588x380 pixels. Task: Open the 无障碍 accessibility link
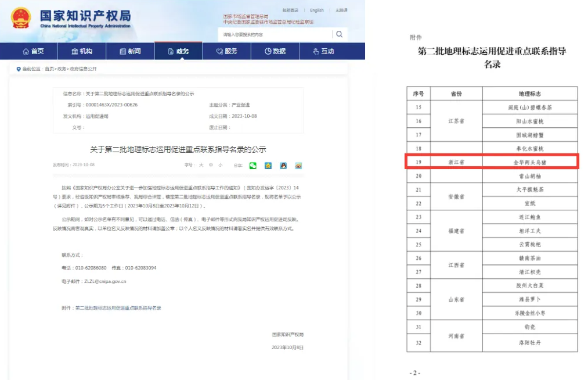[341, 10]
